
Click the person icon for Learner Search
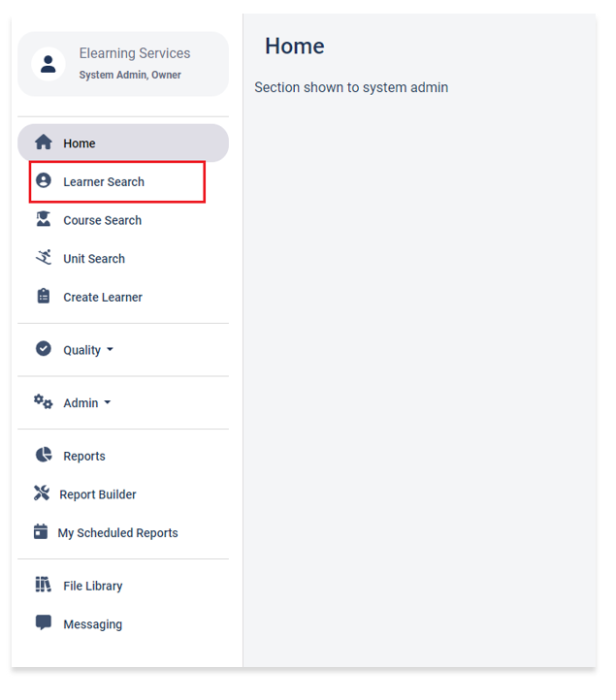44,180
